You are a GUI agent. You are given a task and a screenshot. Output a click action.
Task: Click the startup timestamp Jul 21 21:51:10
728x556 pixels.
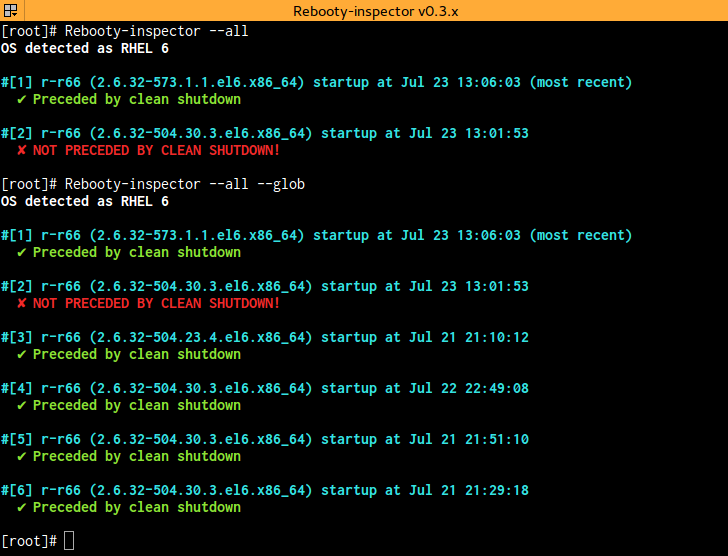(x=469, y=440)
